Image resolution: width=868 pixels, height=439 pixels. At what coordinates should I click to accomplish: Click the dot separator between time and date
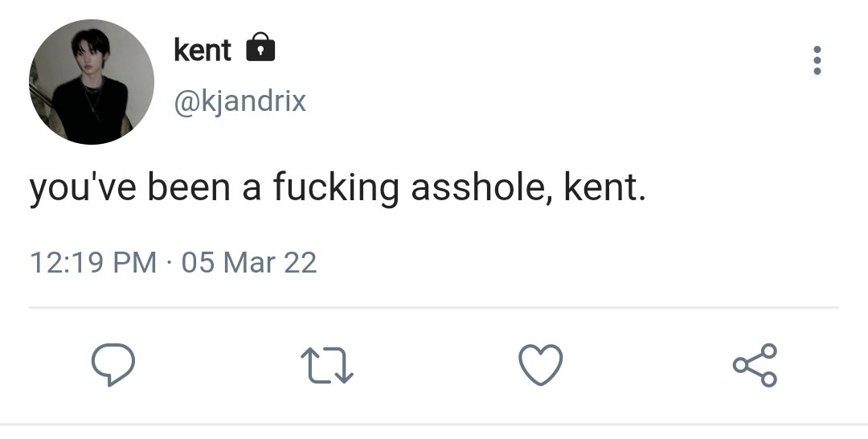tap(169, 262)
